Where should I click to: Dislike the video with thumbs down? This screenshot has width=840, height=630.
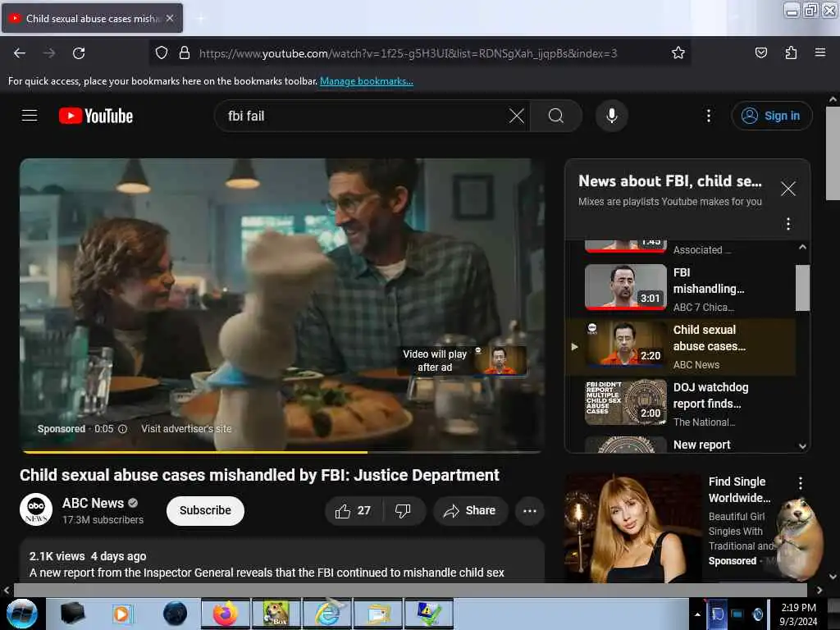(404, 511)
